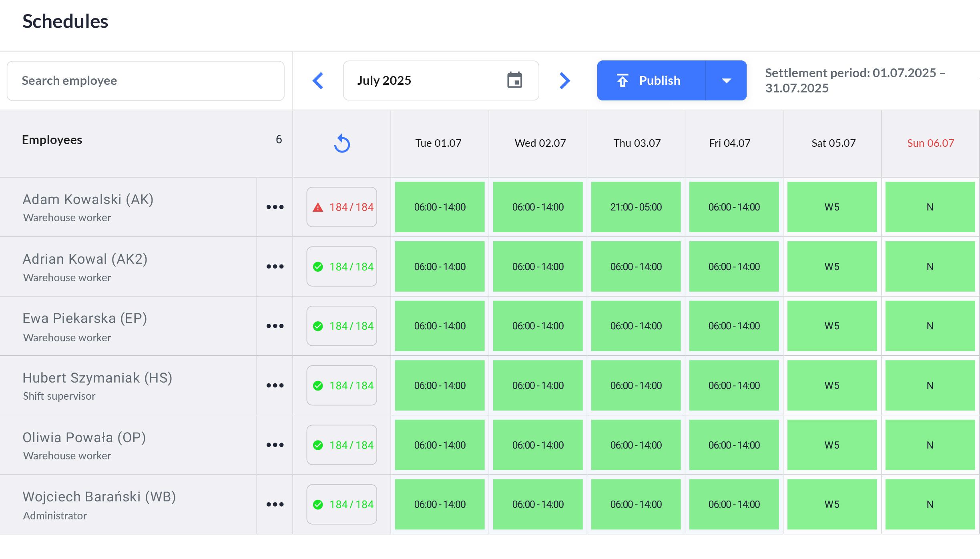
Task: Open Adrian Kowal's three-dot options menu
Action: coord(275,266)
